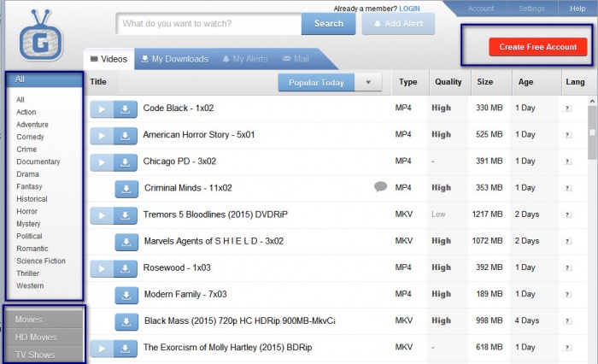Screen dimensions: 598x364
Task: Play Code Black - 1x02
Action: 102,109
